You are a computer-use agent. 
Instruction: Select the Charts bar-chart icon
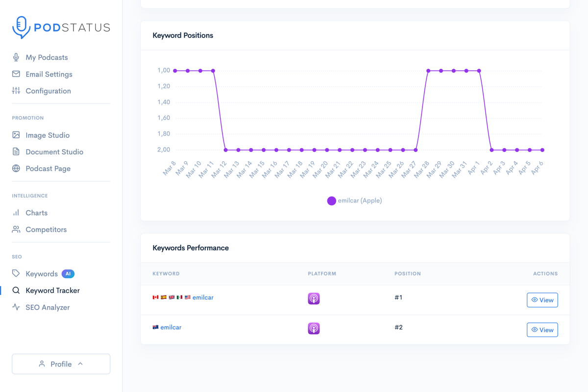click(x=16, y=213)
